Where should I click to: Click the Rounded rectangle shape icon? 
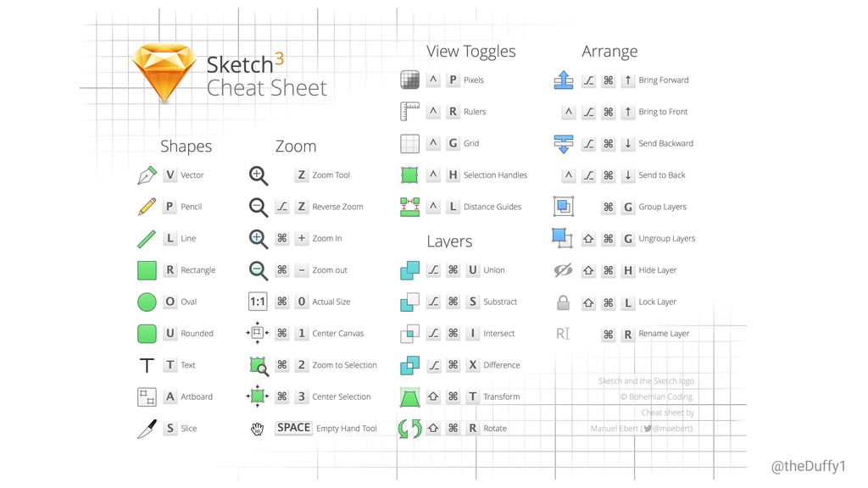147,334
